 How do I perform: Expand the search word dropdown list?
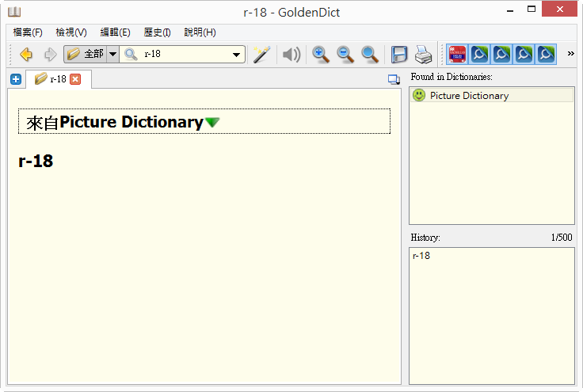tap(236, 55)
